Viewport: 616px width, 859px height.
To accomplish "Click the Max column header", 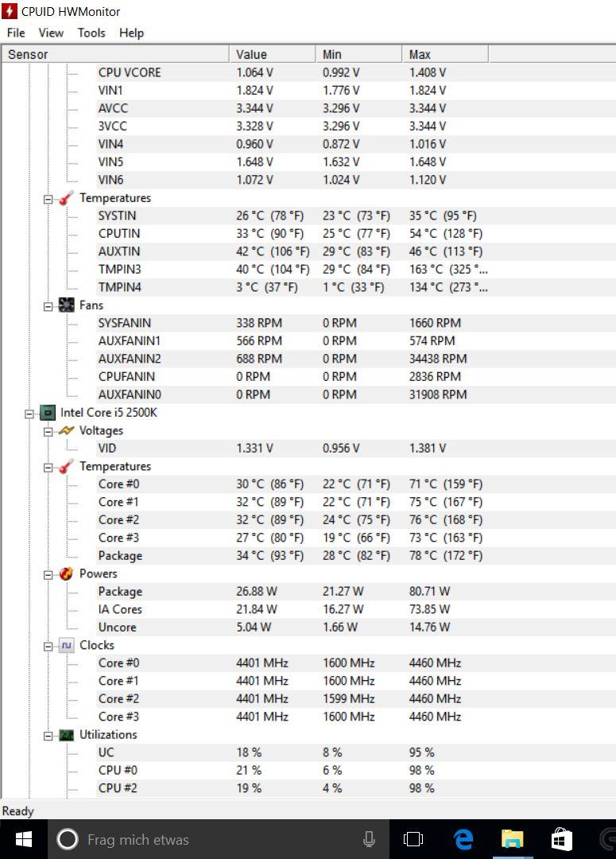I will click(445, 54).
